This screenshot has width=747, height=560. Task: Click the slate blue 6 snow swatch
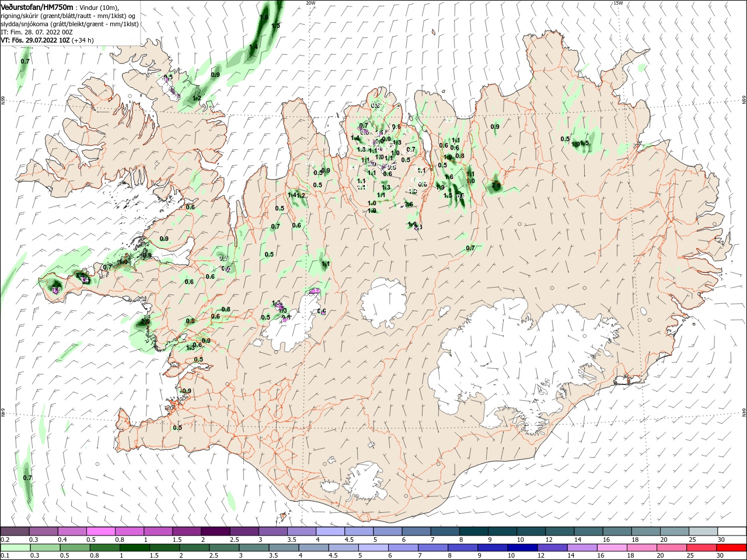pos(416,531)
